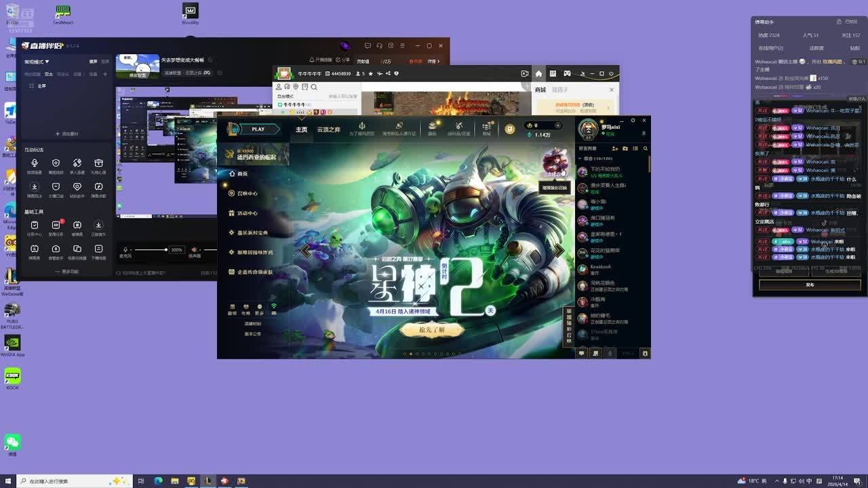Search friends using the magnifier icon
The width and height of the screenshot is (868, 488).
tap(645, 148)
